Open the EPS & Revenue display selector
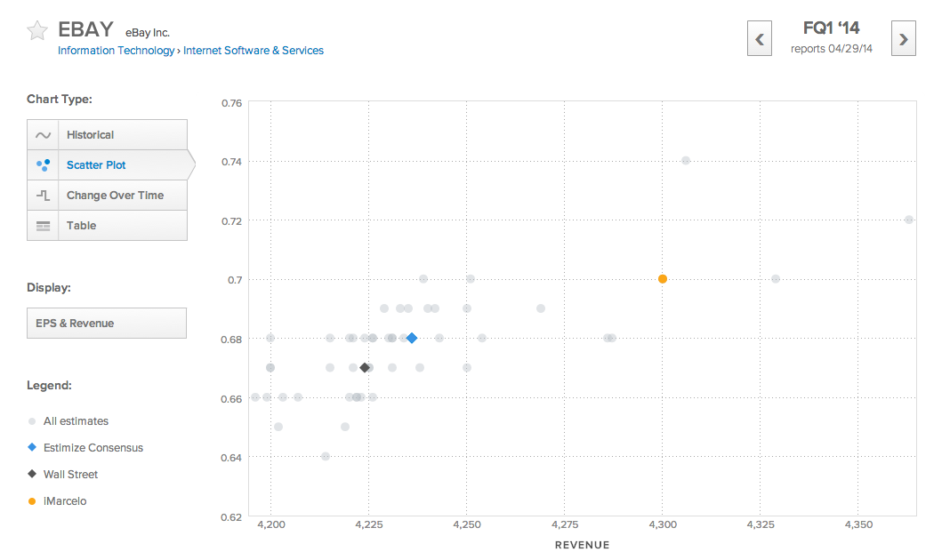The width and height of the screenshot is (942, 560). pos(106,323)
